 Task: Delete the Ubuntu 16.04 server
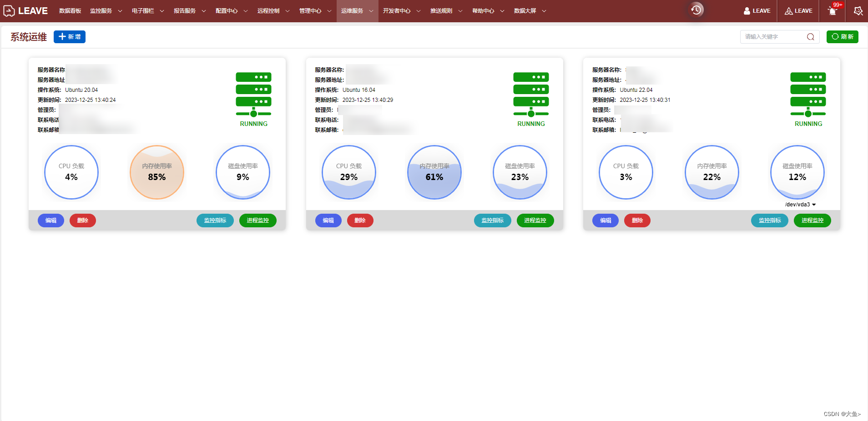click(360, 221)
